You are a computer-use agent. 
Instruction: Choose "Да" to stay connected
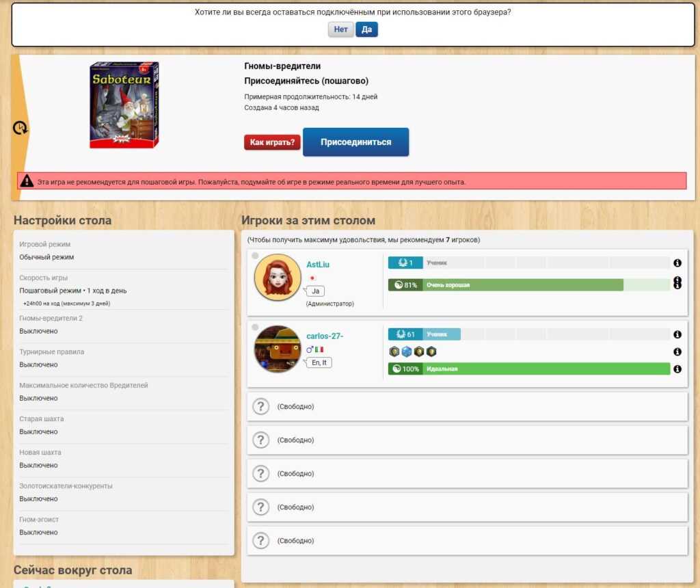(x=366, y=29)
